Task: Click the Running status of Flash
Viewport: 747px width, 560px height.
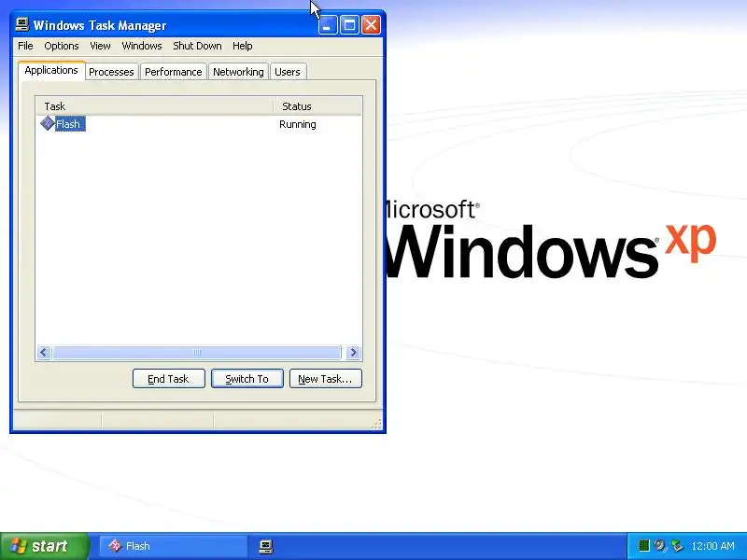Action: pyautogui.click(x=298, y=124)
